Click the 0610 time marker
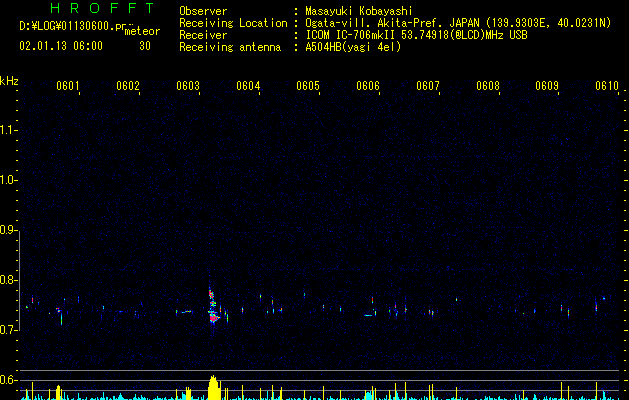Image resolution: width=629 pixels, height=400 pixels. (x=607, y=86)
